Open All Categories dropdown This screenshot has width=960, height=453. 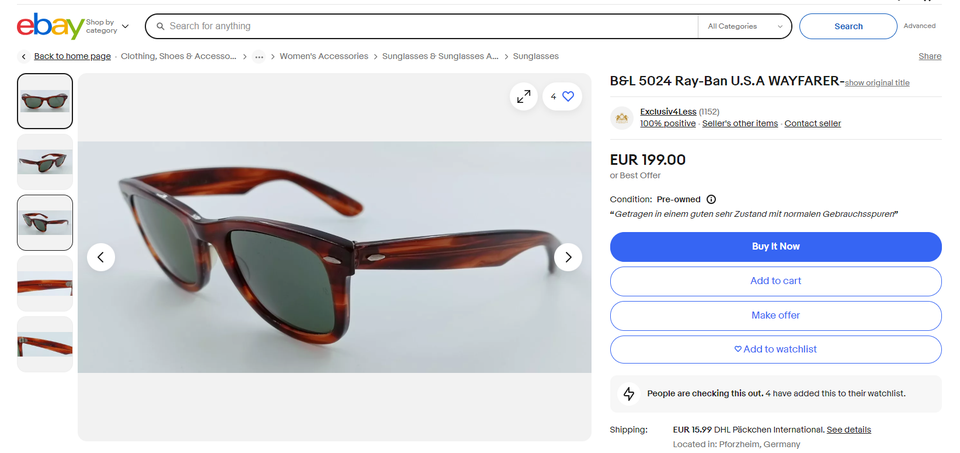tap(744, 26)
